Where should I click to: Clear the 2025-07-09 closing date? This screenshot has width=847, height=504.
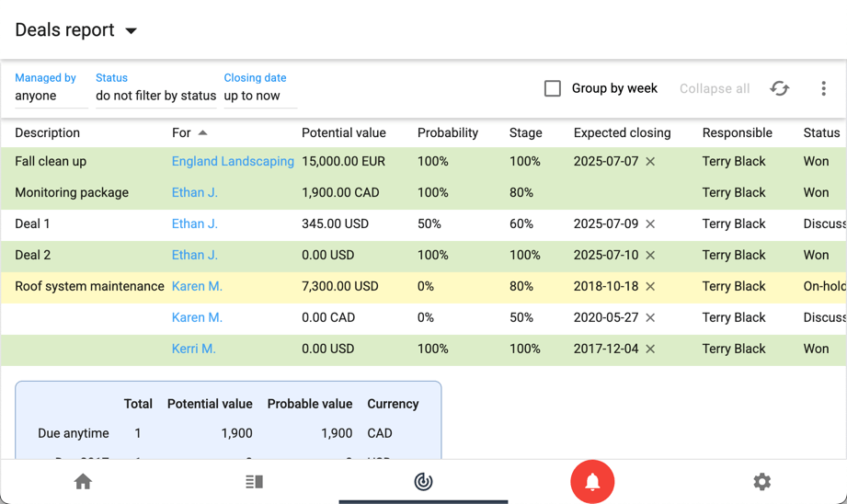pos(650,224)
